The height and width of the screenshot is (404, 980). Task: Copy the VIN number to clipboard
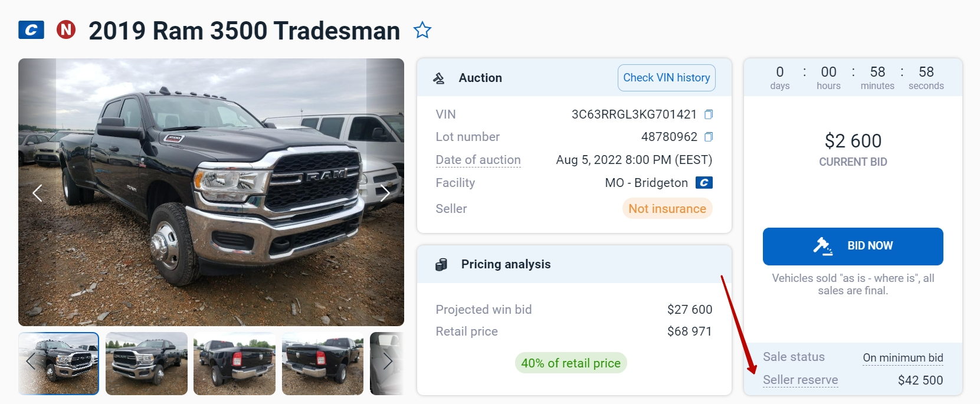click(x=709, y=114)
